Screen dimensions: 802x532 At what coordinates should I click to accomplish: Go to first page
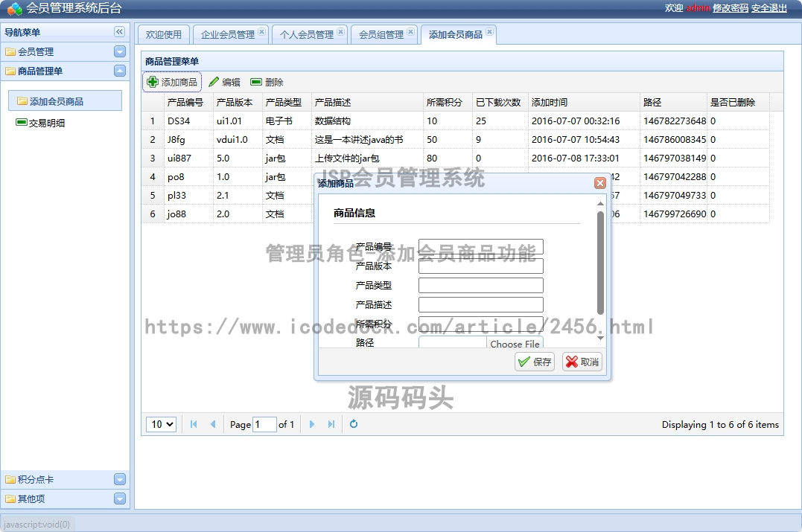(x=194, y=424)
